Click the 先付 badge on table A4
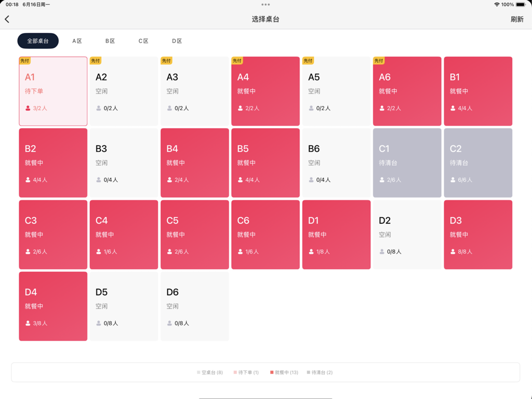 pyautogui.click(x=237, y=60)
